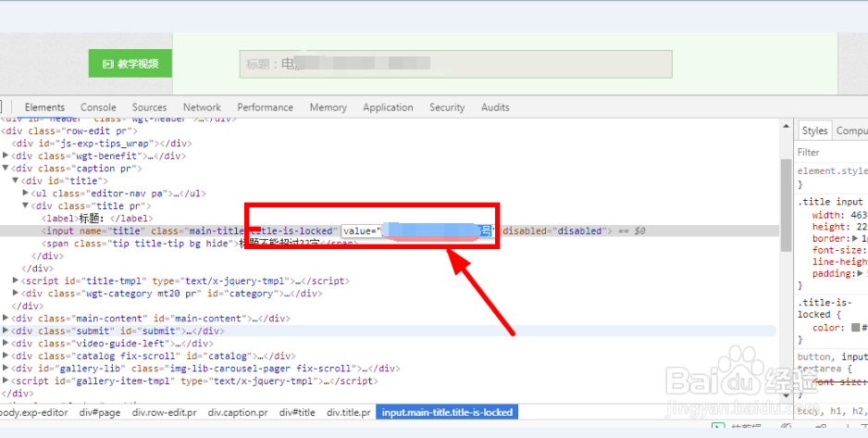The height and width of the screenshot is (438, 868).
Task: Expand the video-guide-left div node
Action: 6,344
